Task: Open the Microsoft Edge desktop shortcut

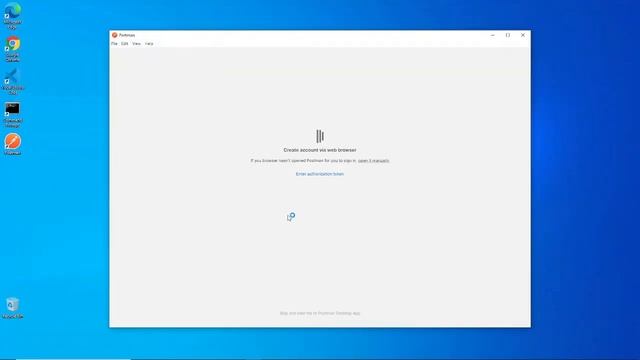Action: click(x=13, y=16)
